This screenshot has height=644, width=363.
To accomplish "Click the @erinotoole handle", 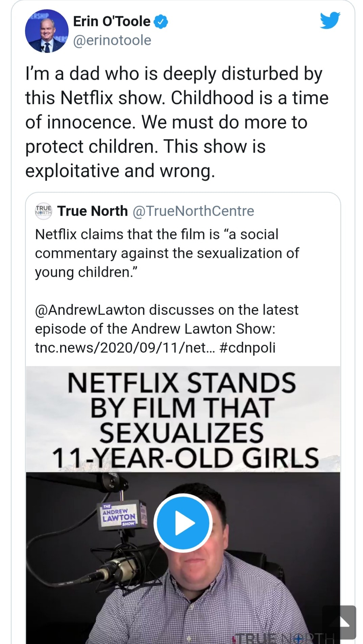I will click(112, 40).
